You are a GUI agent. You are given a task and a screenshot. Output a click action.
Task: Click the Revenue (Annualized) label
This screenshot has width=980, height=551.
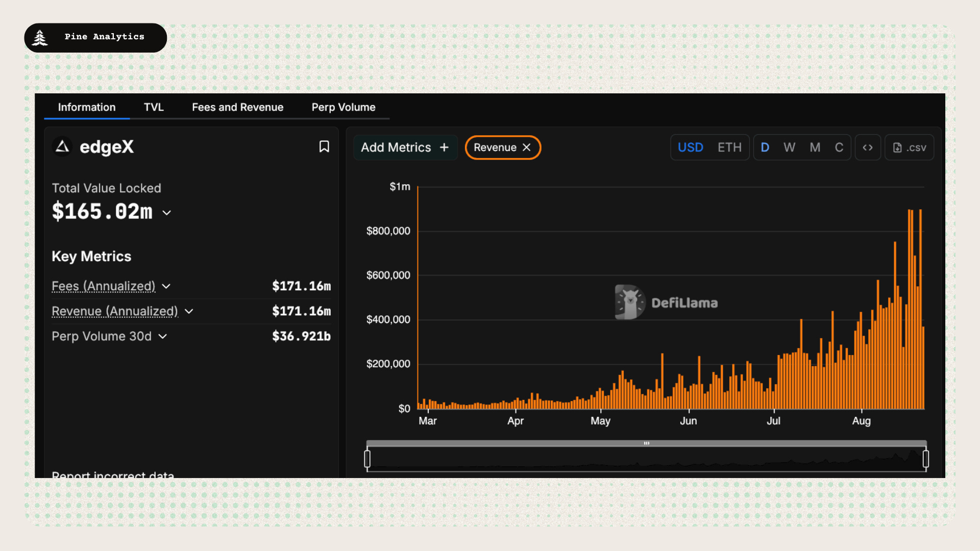pos(115,311)
